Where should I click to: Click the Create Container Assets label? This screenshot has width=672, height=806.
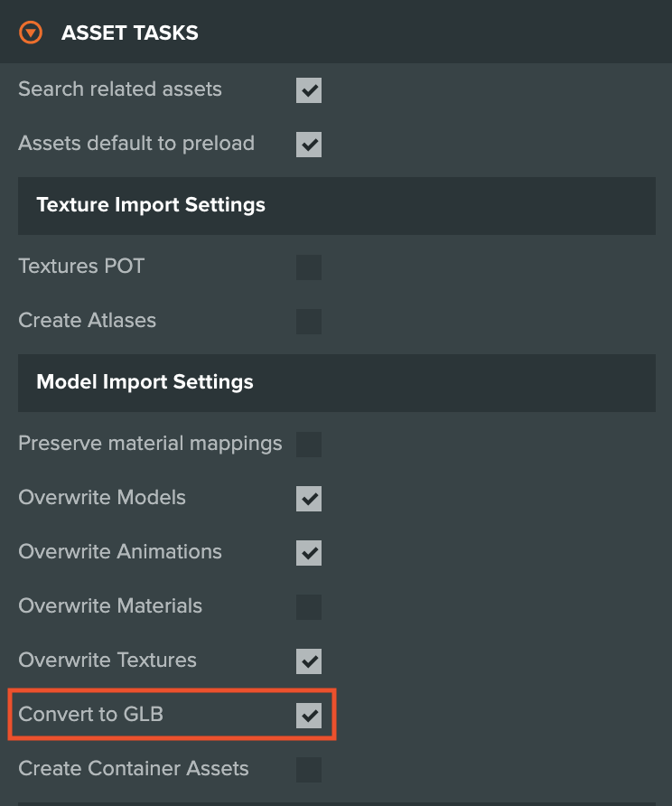point(133,769)
